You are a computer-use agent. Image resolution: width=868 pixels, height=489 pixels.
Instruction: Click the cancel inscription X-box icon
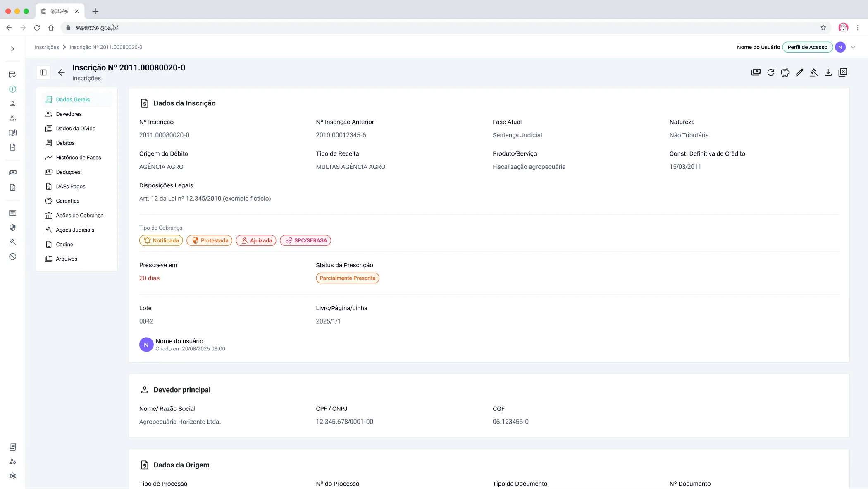[x=843, y=72]
